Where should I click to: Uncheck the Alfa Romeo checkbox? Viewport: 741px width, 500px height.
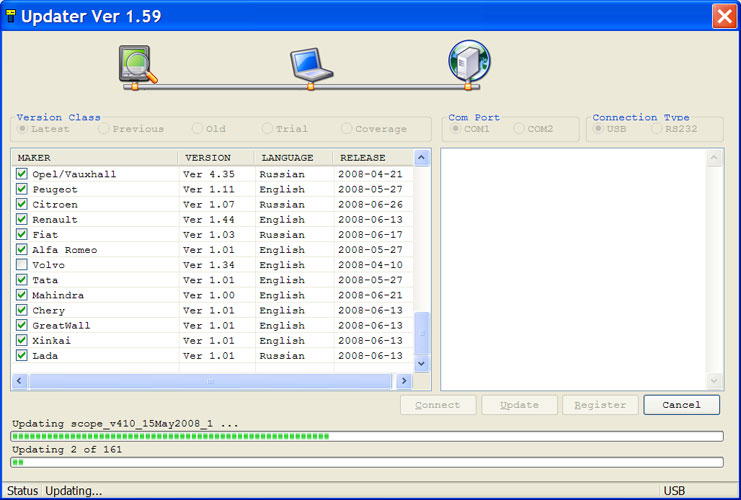coord(22,249)
